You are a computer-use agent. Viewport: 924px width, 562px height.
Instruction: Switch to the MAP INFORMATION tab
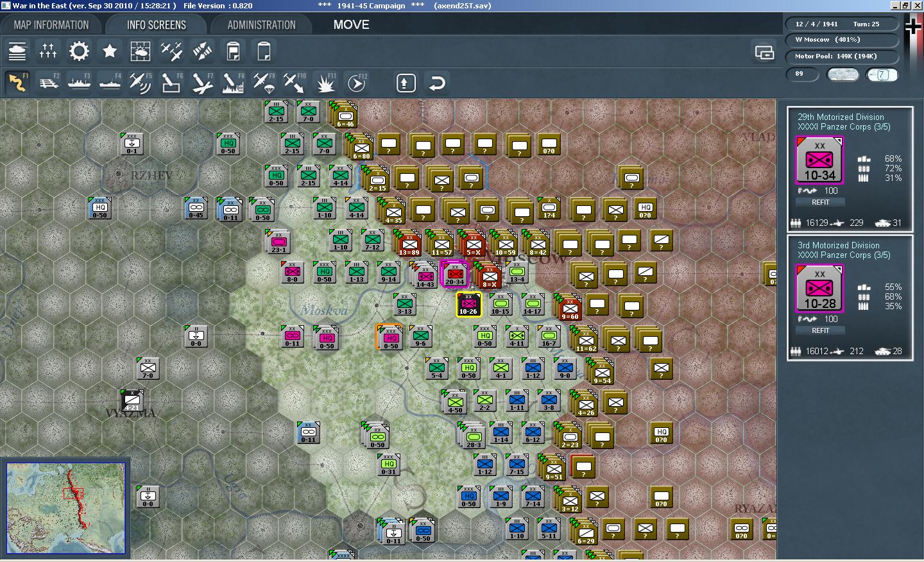point(51,25)
